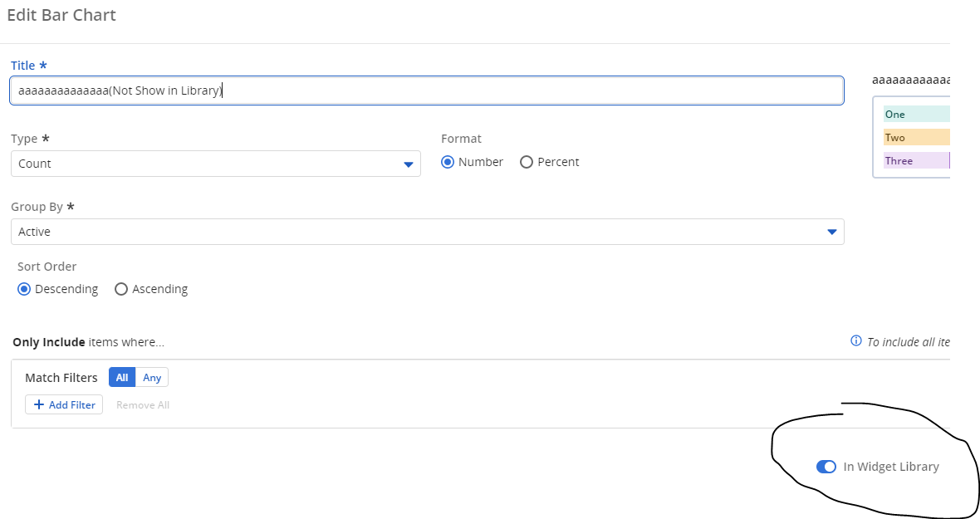Click the Add Filter button

[x=64, y=405]
